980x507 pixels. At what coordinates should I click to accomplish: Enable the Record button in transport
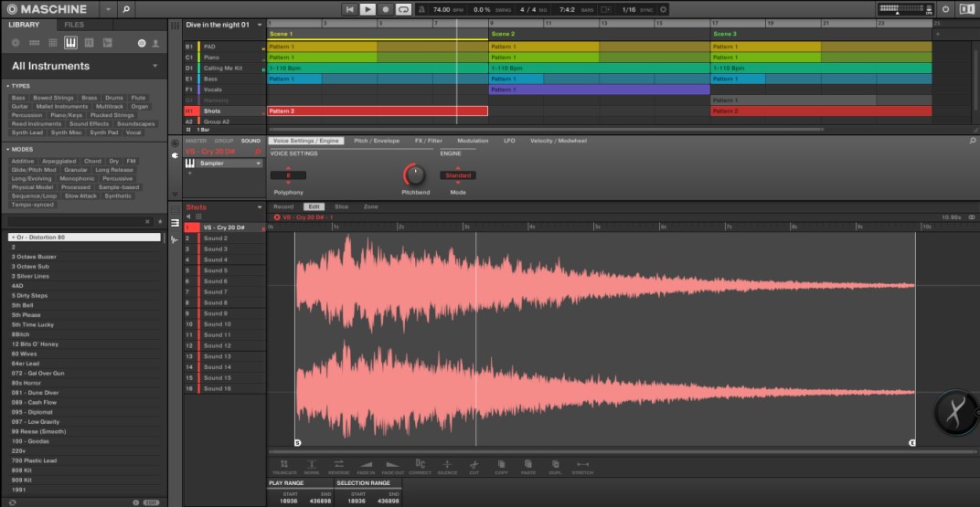coord(386,9)
